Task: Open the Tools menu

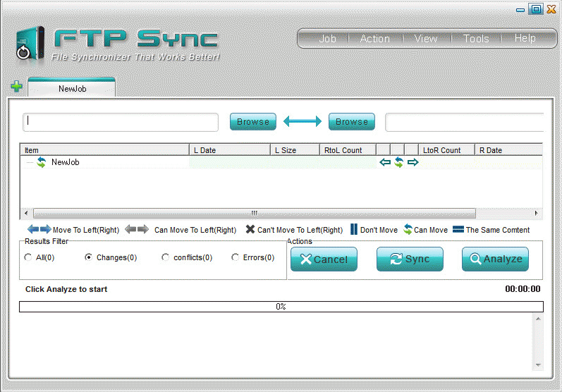Action: click(476, 38)
